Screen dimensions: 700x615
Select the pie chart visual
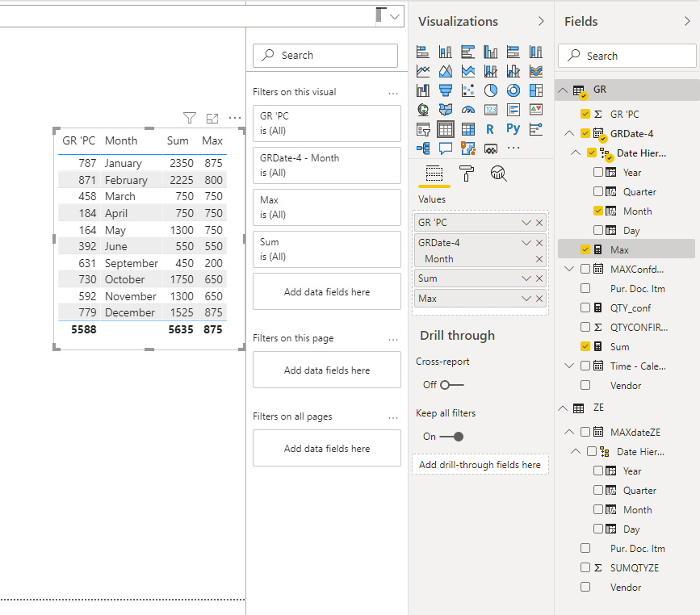click(491, 90)
